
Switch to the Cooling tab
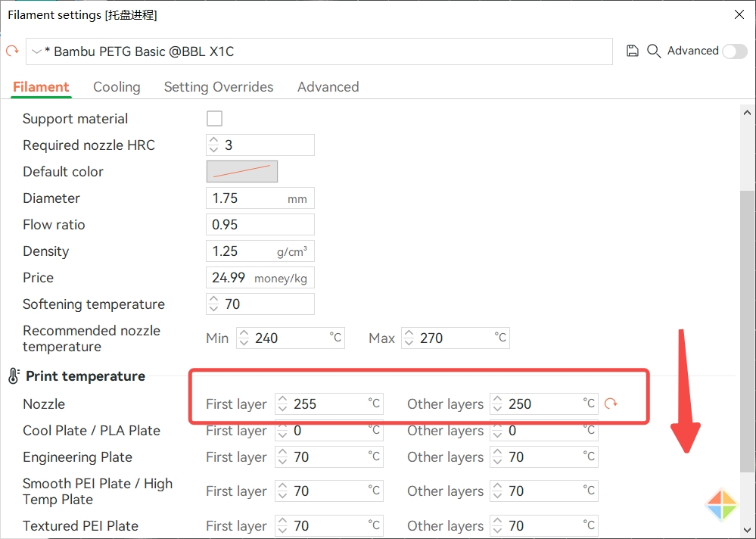point(117,87)
